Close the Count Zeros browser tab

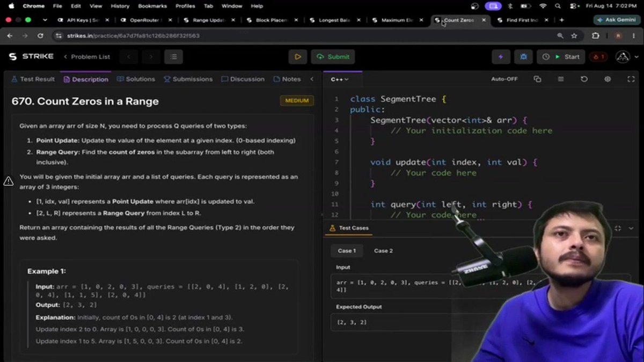click(x=484, y=20)
